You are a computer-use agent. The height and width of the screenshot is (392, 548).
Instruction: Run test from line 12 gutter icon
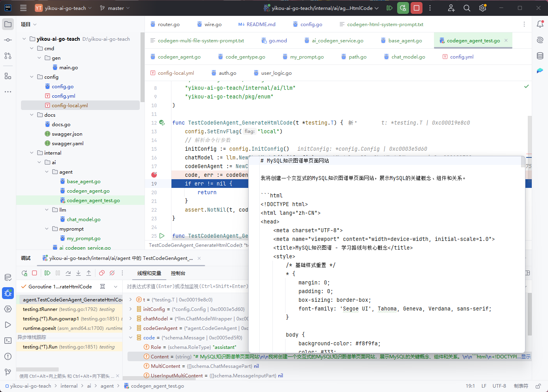162,123
